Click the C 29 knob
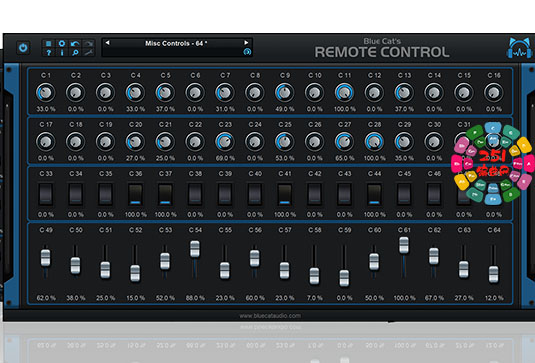535x363 pixels. tap(404, 142)
